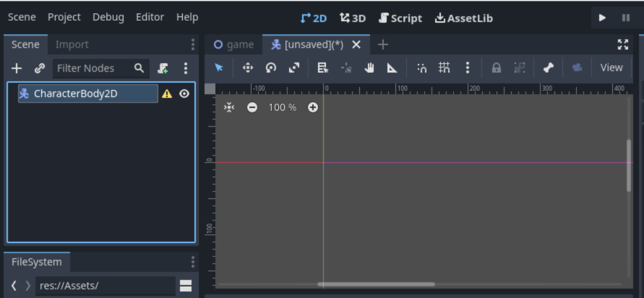This screenshot has width=644, height=298.
Task: Toggle the camera preview override icon
Action: click(x=577, y=68)
